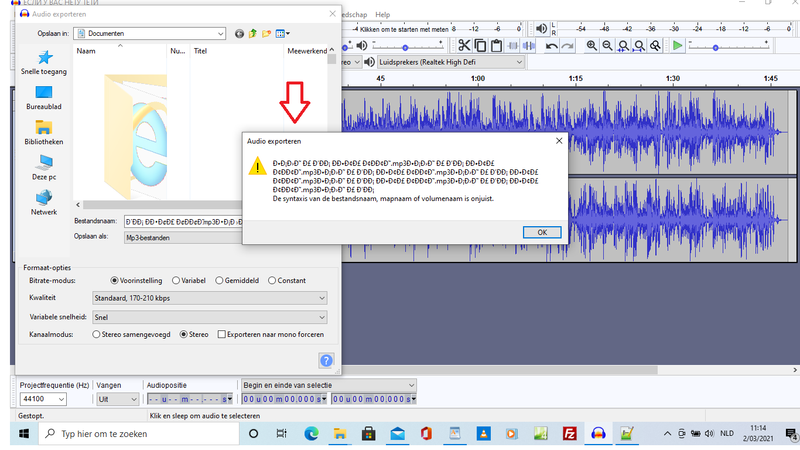800x450 pixels.
Task: Open Snelle toegang in the sidebar
Action: 44,63
